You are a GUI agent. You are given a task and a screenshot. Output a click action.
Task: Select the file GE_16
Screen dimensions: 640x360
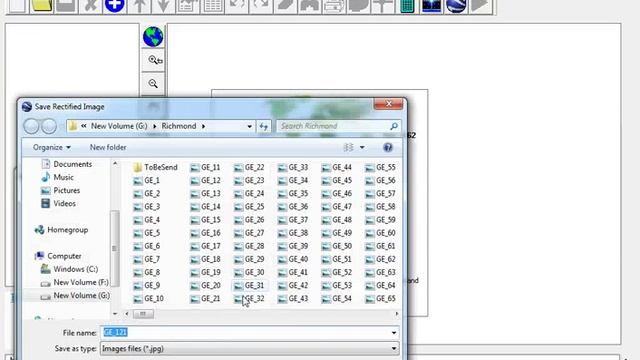tap(205, 233)
